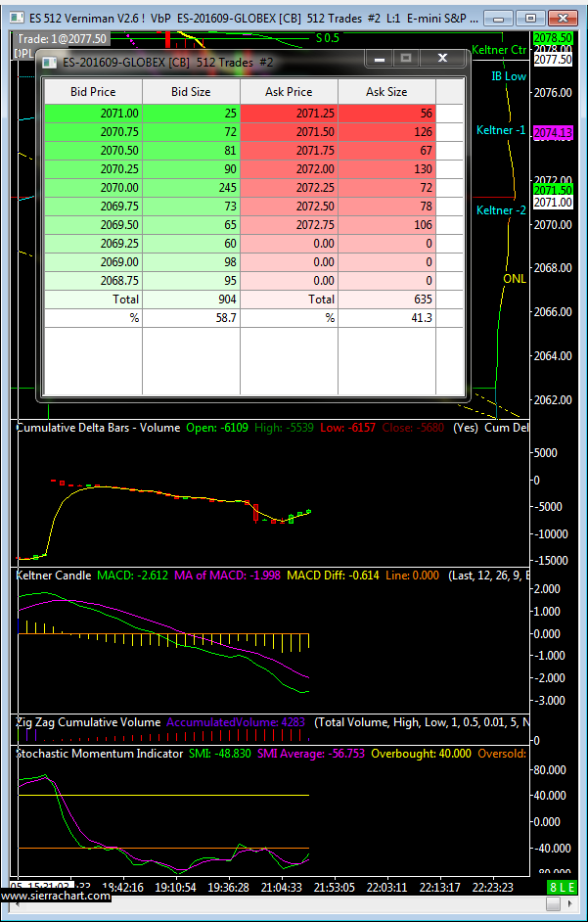Select ask price cell 2071.25
Screen dimensions: 588x922
(289, 114)
